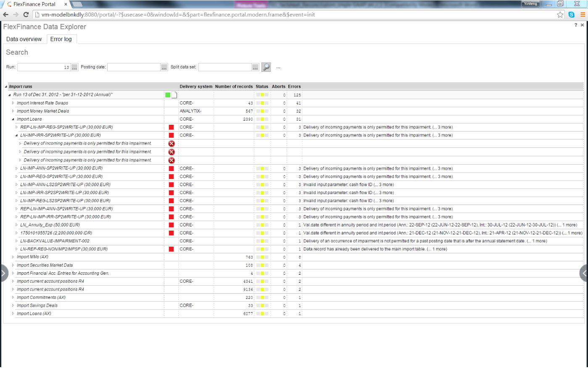The width and height of the screenshot is (588, 368).
Task: Bookmark page with the star icon
Action: click(x=560, y=15)
